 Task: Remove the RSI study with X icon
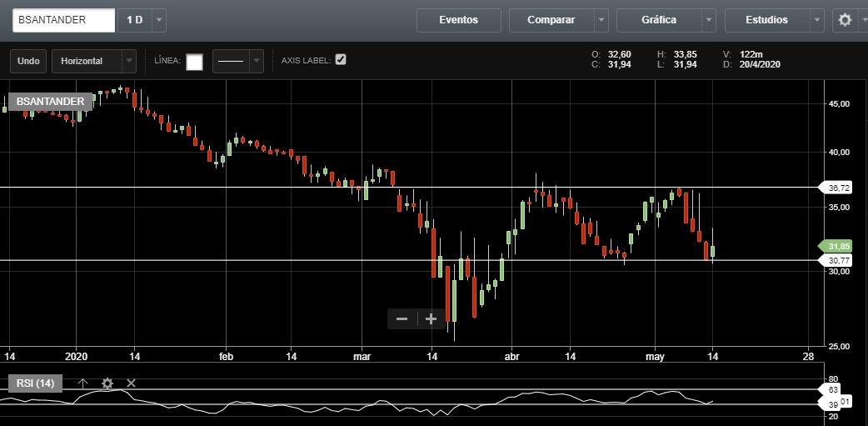point(131,383)
